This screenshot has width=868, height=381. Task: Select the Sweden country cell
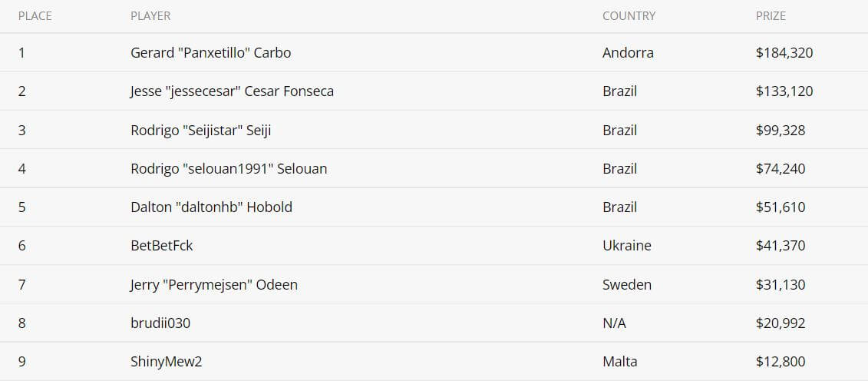(x=626, y=284)
